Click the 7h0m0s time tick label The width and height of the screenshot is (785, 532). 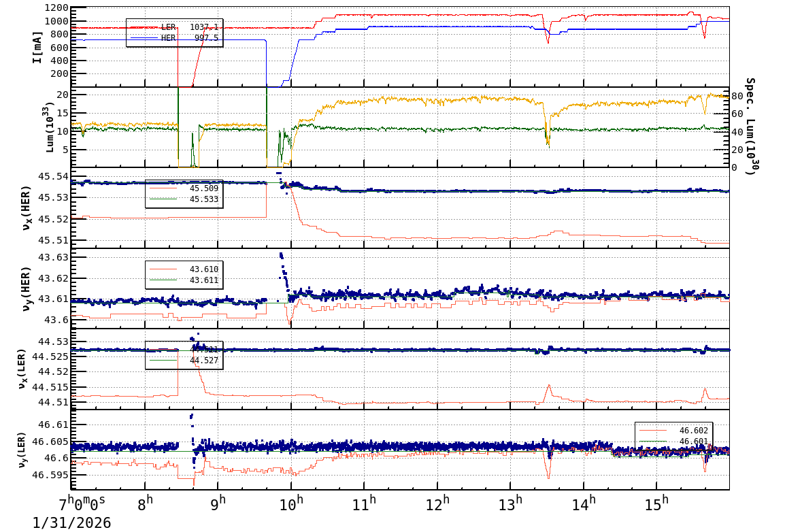click(82, 501)
